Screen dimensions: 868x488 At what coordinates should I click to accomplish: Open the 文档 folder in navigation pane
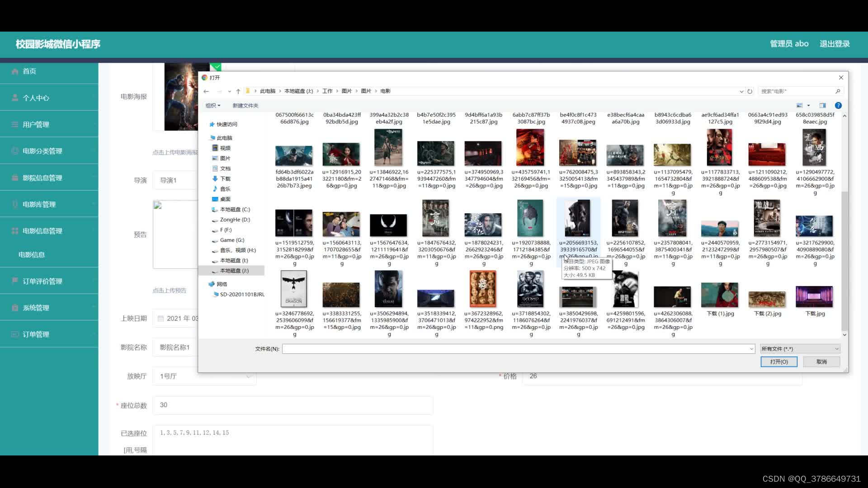pos(222,169)
